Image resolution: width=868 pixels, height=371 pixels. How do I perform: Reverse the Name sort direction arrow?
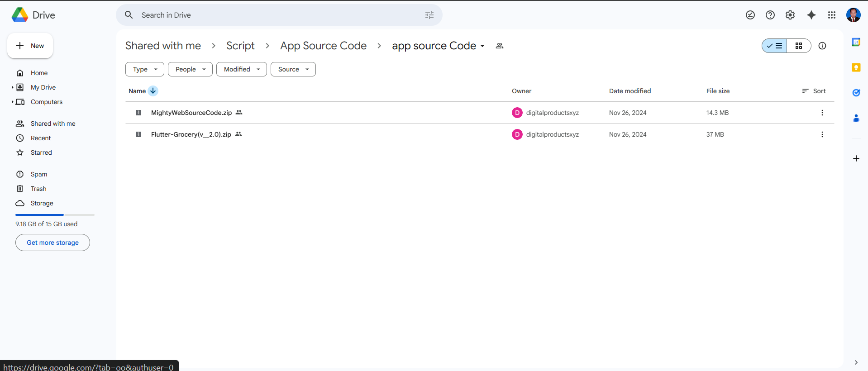coord(153,91)
